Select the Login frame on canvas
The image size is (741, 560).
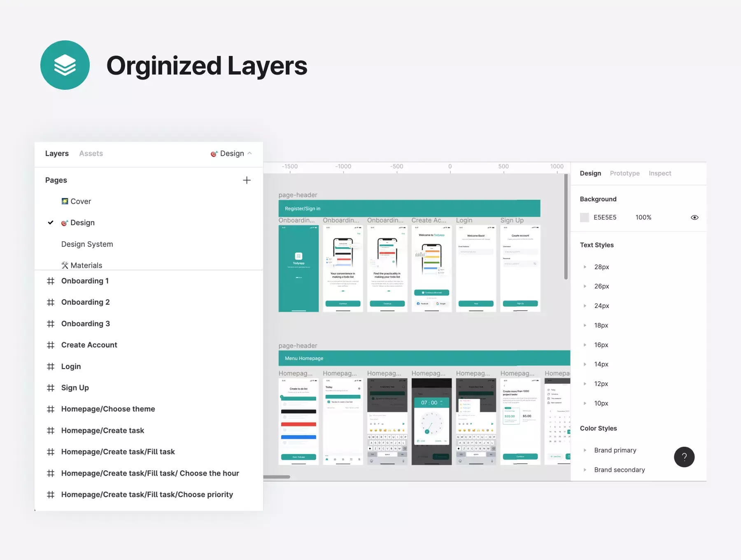coord(476,268)
